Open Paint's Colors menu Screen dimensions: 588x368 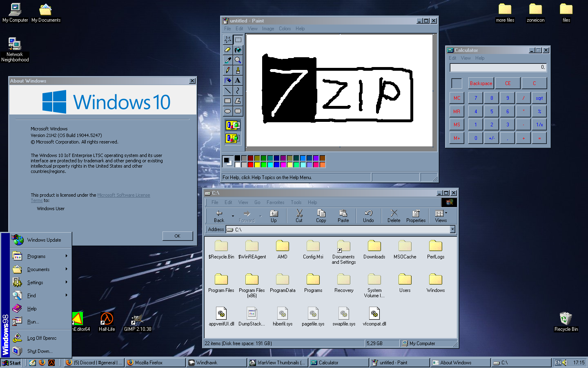285,29
